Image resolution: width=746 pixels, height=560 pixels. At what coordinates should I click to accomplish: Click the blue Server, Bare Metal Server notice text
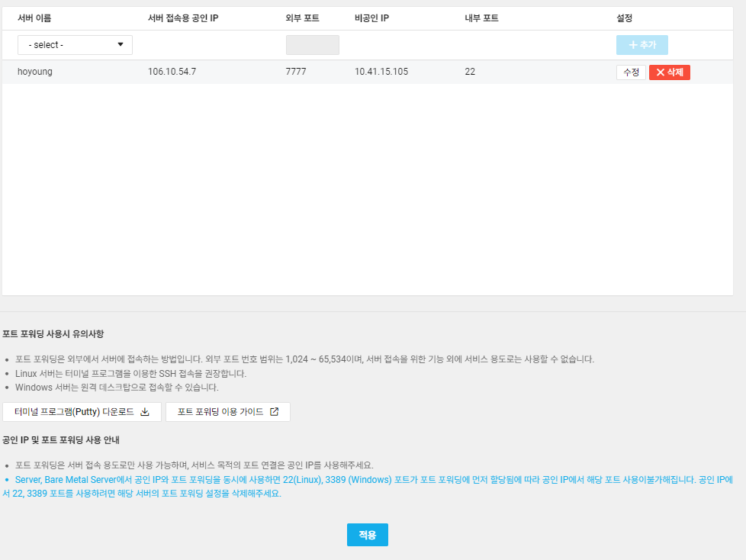click(x=368, y=486)
